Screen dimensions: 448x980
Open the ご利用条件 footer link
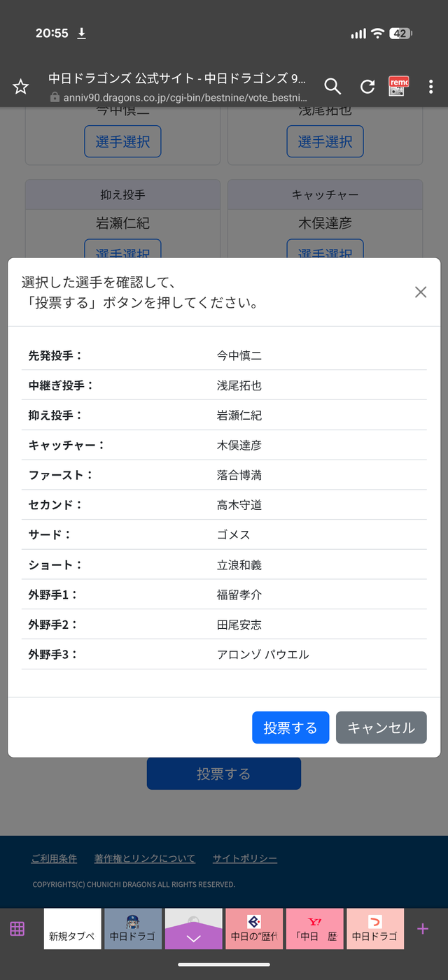click(54, 858)
